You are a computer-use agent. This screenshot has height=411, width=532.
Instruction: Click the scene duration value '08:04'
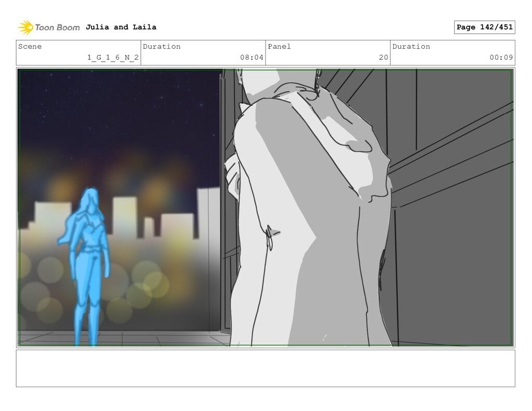tap(252, 57)
